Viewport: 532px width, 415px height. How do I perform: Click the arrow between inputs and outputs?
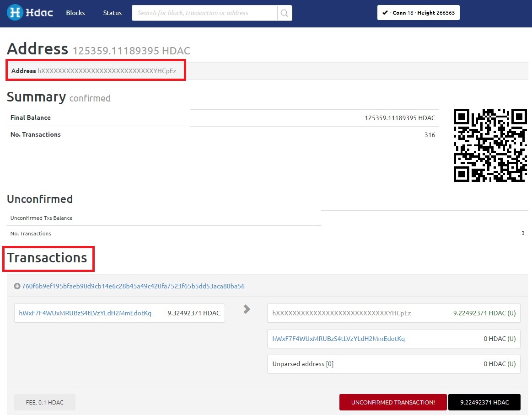click(247, 309)
